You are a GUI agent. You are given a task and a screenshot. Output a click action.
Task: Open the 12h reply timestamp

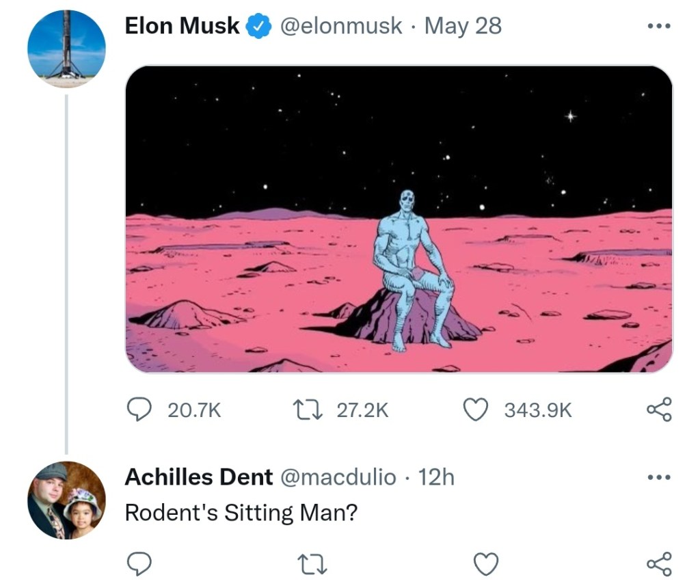click(437, 477)
